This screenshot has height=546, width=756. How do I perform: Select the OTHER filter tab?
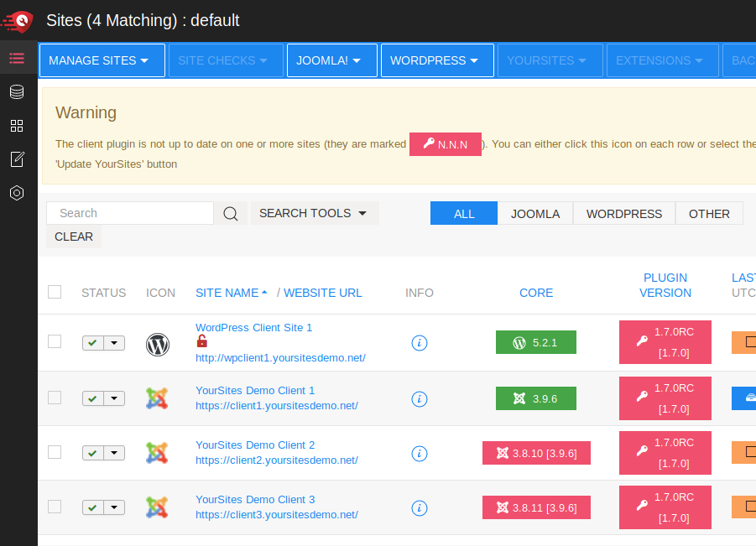(x=709, y=214)
